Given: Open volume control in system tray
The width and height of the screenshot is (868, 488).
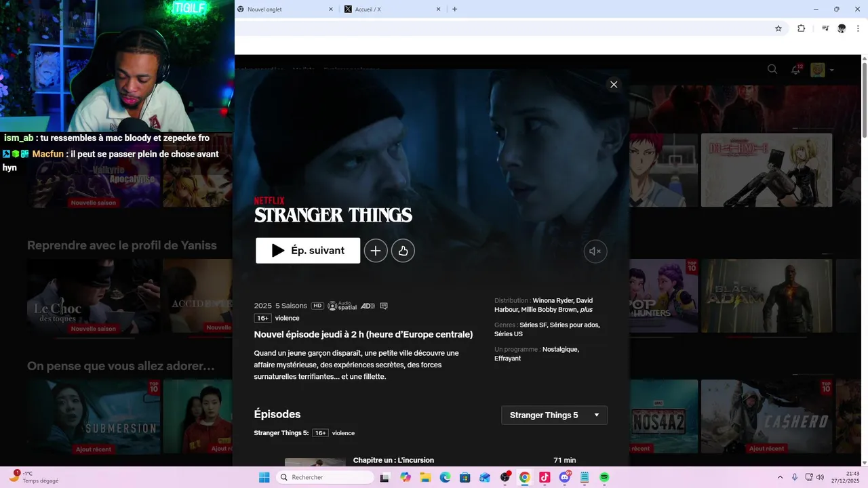Looking at the screenshot, I should [820, 477].
